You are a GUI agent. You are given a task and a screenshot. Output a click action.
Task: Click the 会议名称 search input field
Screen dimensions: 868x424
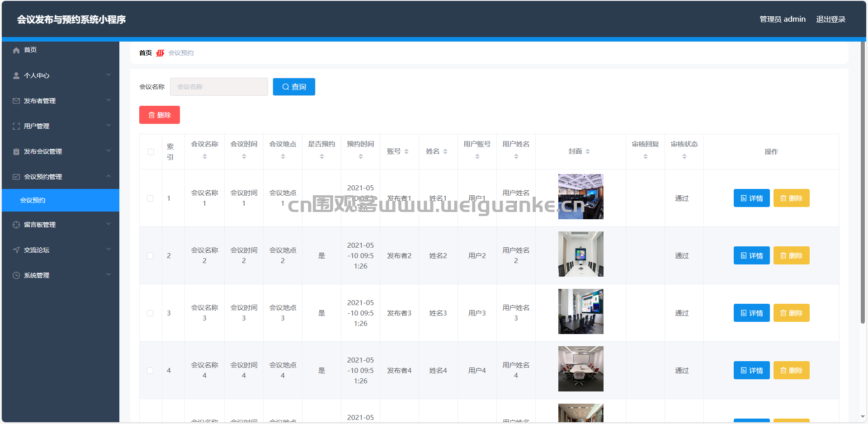click(219, 87)
